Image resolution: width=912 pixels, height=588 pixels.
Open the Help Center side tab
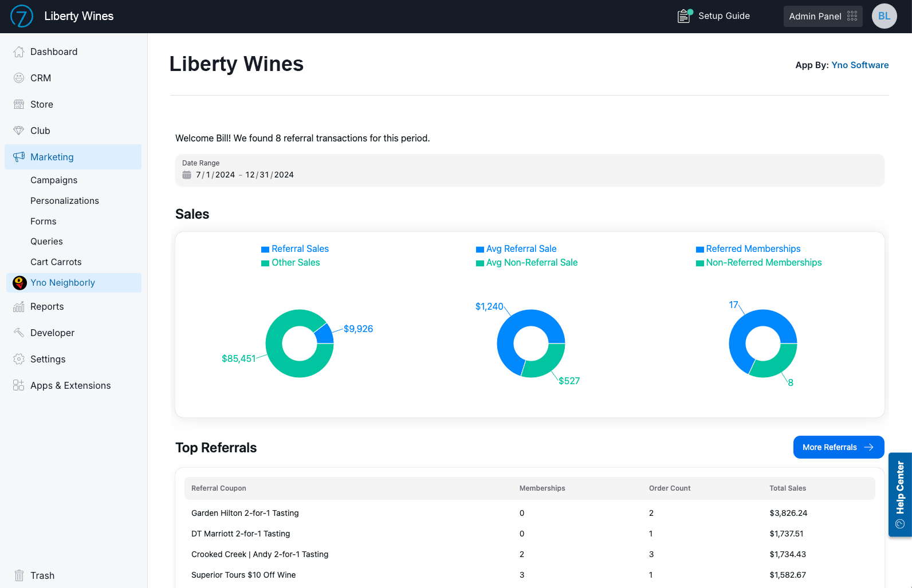pos(900,495)
